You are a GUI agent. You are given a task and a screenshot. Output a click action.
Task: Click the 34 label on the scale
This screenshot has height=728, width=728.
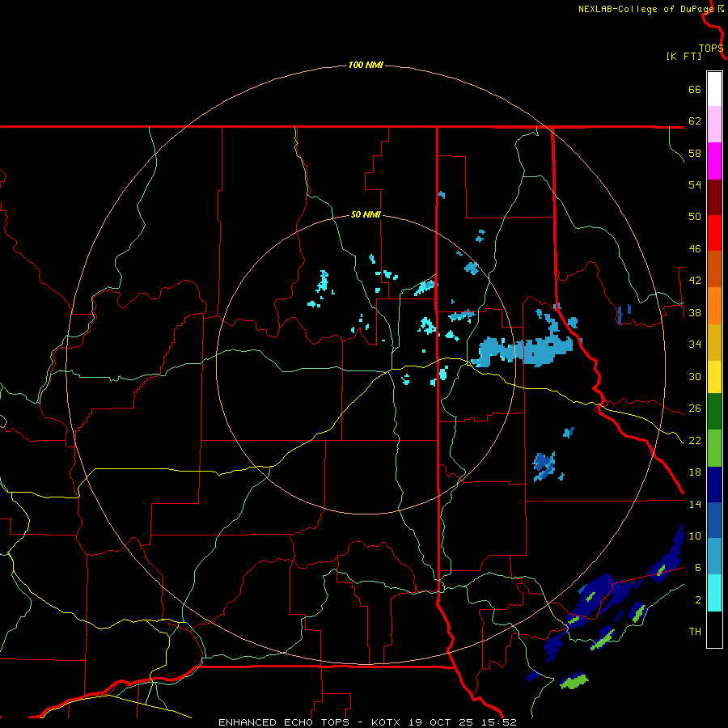click(x=695, y=345)
